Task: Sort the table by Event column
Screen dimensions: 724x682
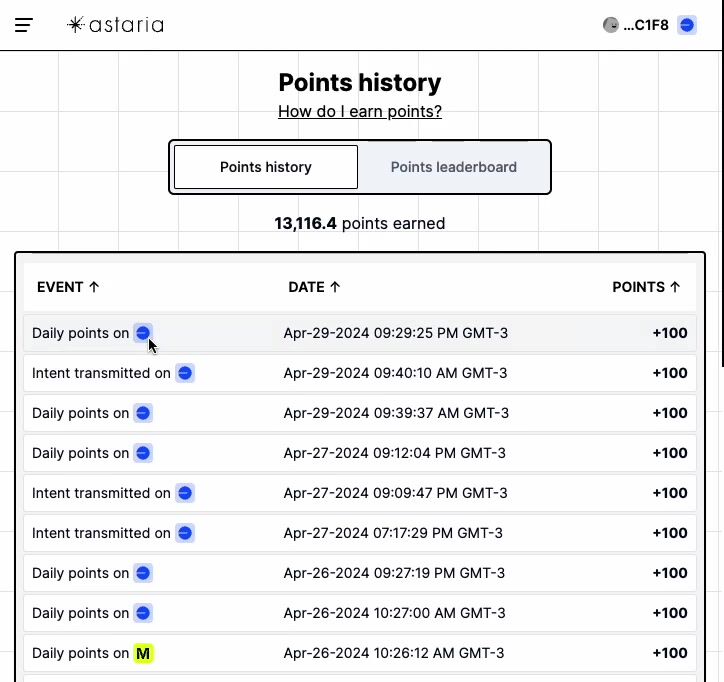Action: click(68, 287)
